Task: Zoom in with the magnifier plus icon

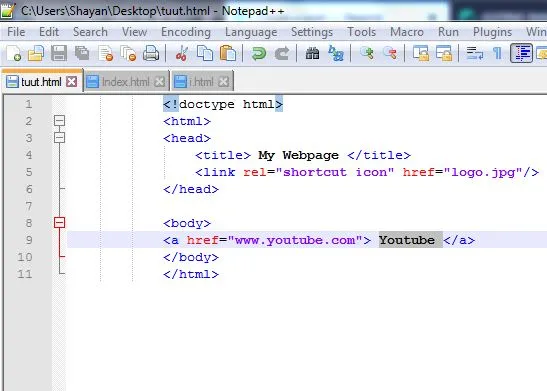Action: (x=367, y=53)
